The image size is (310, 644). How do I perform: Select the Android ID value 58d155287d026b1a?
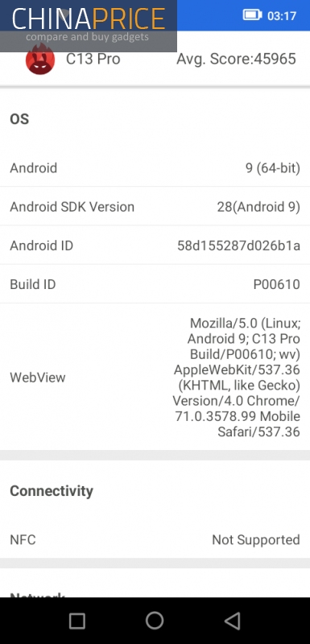click(238, 246)
